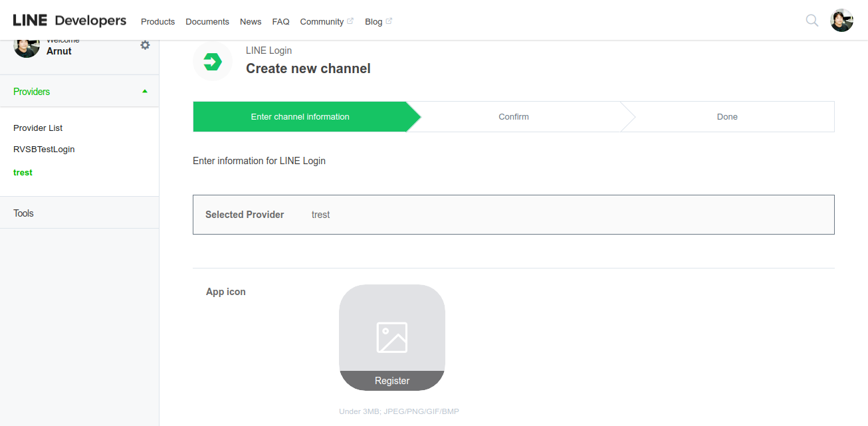The image size is (868, 426).
Task: Click the App icon label
Action: pyautogui.click(x=226, y=292)
